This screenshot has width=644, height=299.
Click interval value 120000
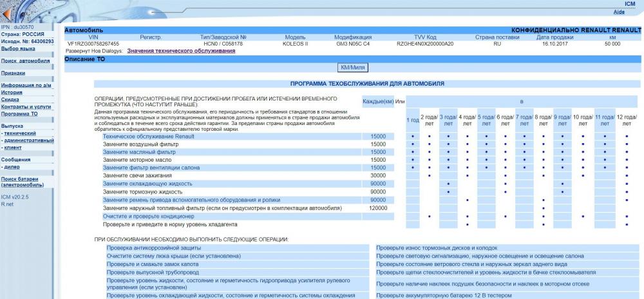pyautogui.click(x=378, y=208)
